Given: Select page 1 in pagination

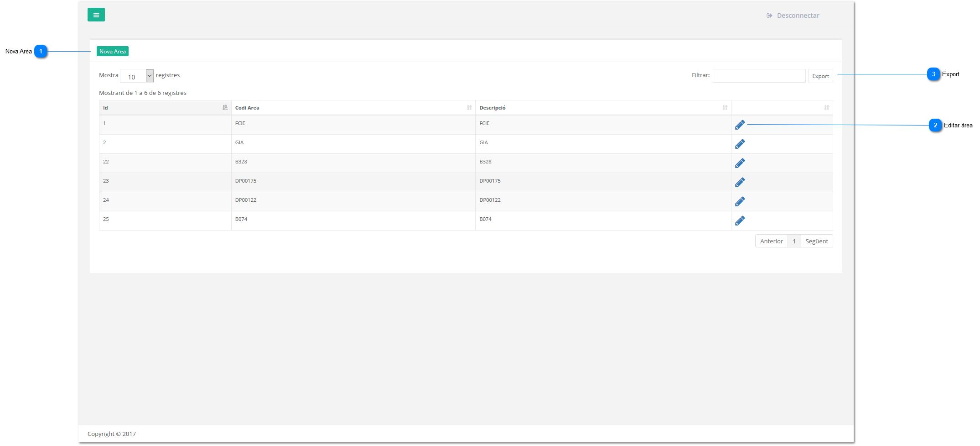Looking at the screenshot, I should 794,241.
